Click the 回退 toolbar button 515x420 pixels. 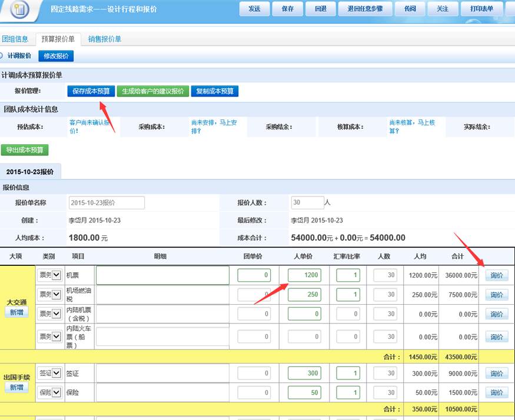coord(321,9)
